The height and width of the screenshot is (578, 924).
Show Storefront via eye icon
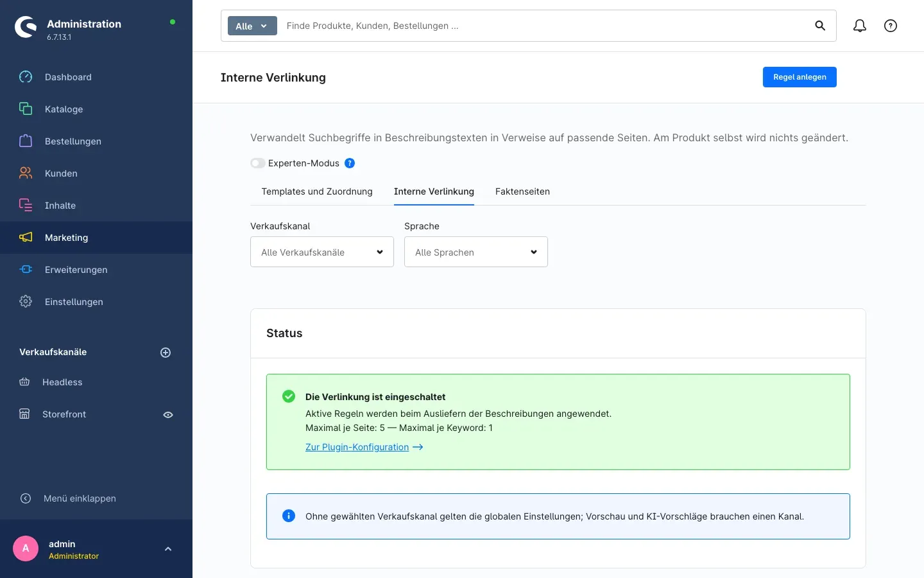pyautogui.click(x=168, y=415)
